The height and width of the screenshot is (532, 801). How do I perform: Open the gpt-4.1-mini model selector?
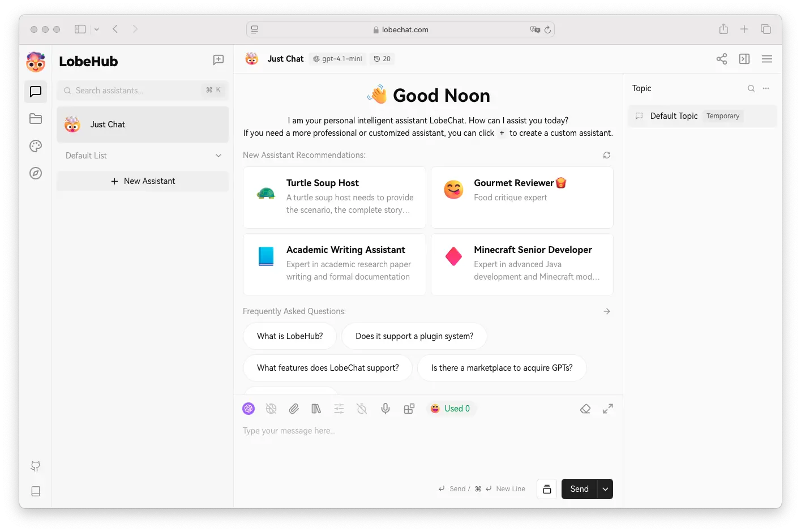(338, 59)
